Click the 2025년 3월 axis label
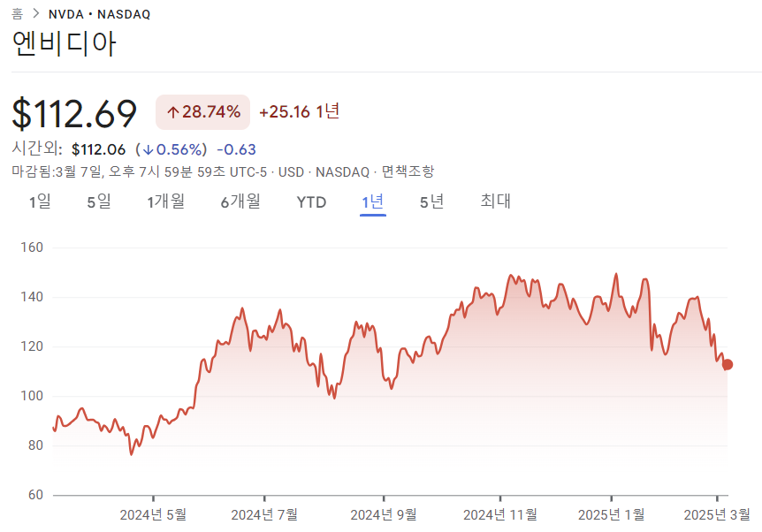762x532 pixels. tap(717, 514)
